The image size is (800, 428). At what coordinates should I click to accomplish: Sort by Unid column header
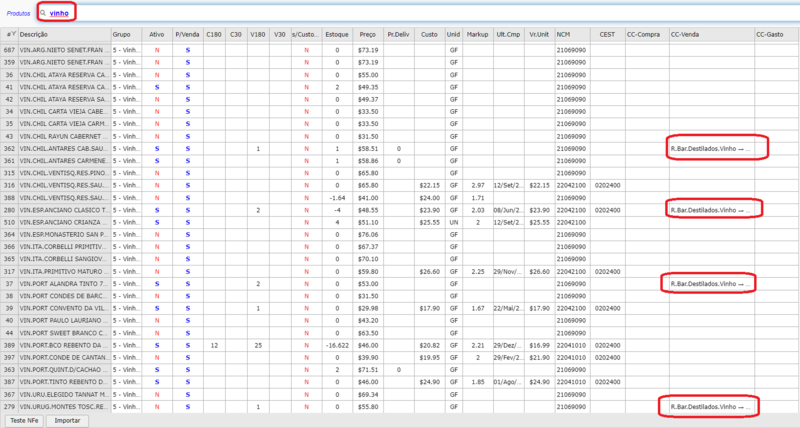pyautogui.click(x=454, y=34)
